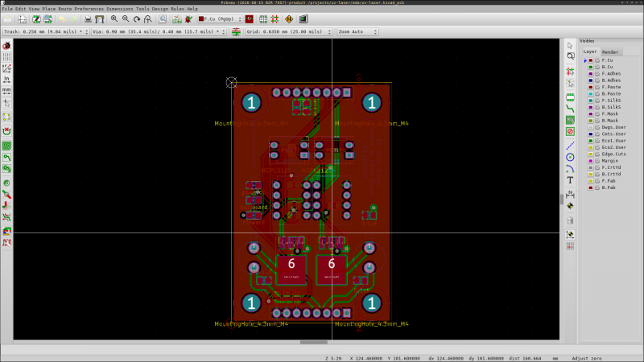The image size is (644, 362).
Task: Click the auto track width icon
Action: 236,31
